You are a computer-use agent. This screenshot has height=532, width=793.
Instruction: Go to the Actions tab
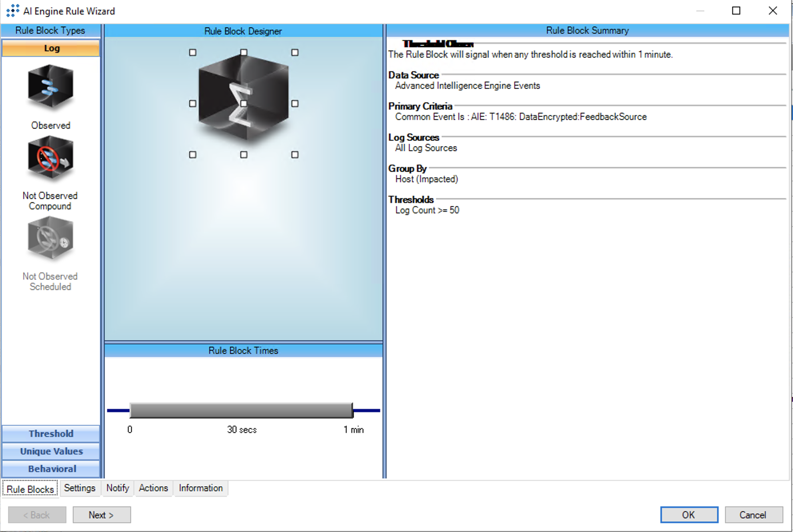pos(153,488)
